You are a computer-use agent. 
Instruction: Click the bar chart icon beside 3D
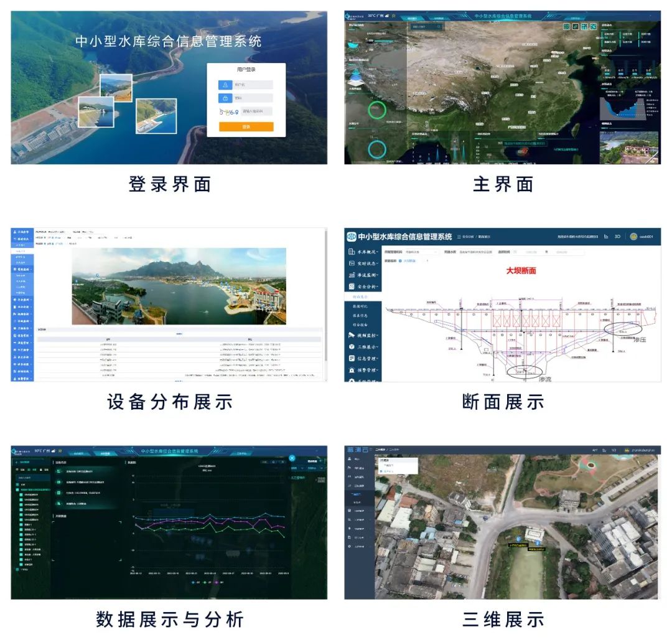click(x=605, y=237)
